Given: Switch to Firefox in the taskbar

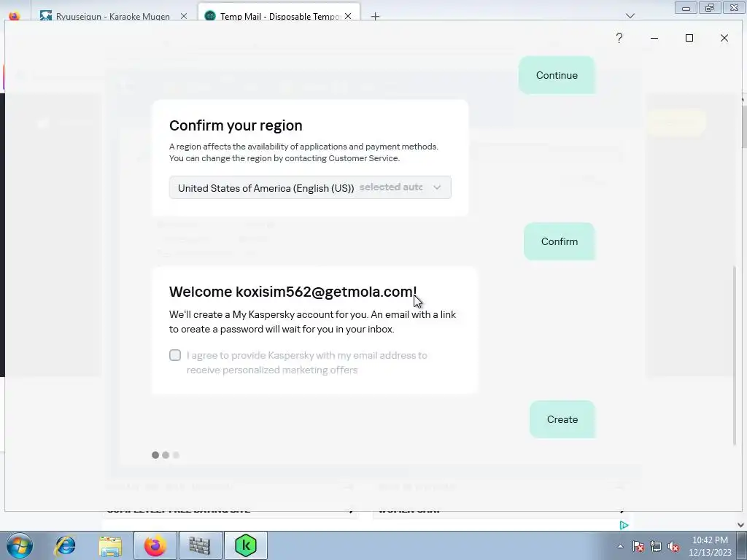Looking at the screenshot, I should (155, 545).
